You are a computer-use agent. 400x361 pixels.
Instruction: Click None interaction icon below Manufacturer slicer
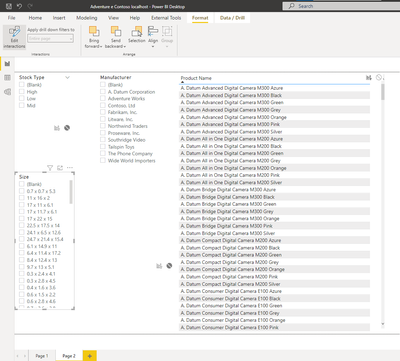coord(169,266)
